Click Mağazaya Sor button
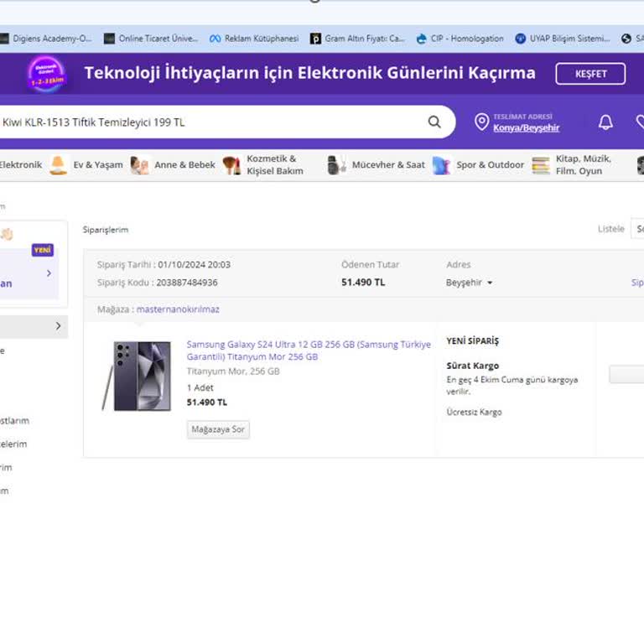Image resolution: width=644 pixels, height=644 pixels. [218, 429]
